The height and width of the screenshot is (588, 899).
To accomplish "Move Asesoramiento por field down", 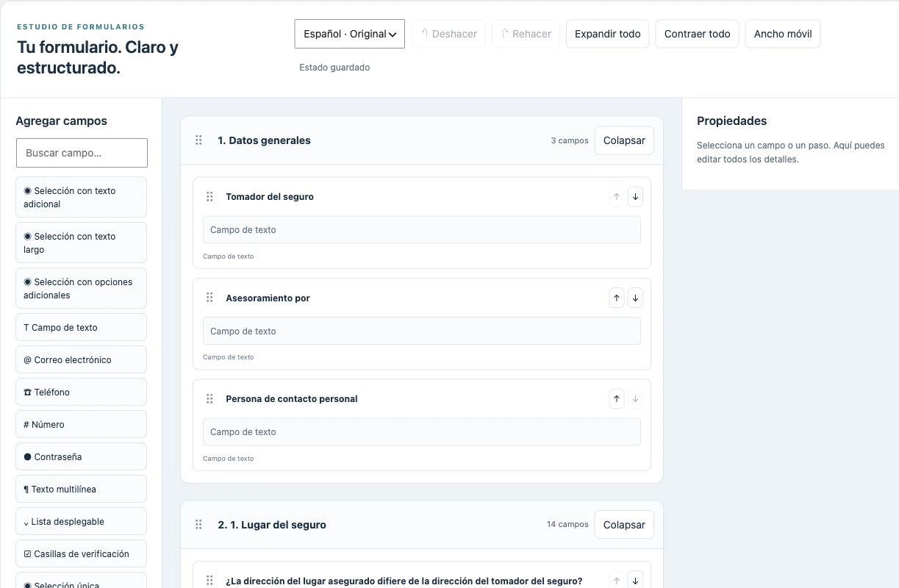I will point(635,298).
